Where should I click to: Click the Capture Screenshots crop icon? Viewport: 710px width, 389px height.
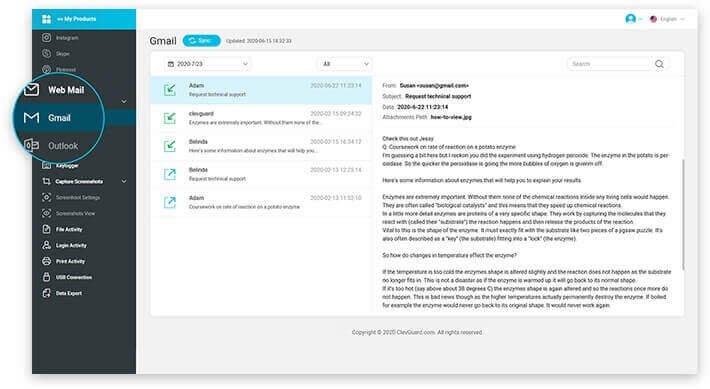(x=47, y=181)
